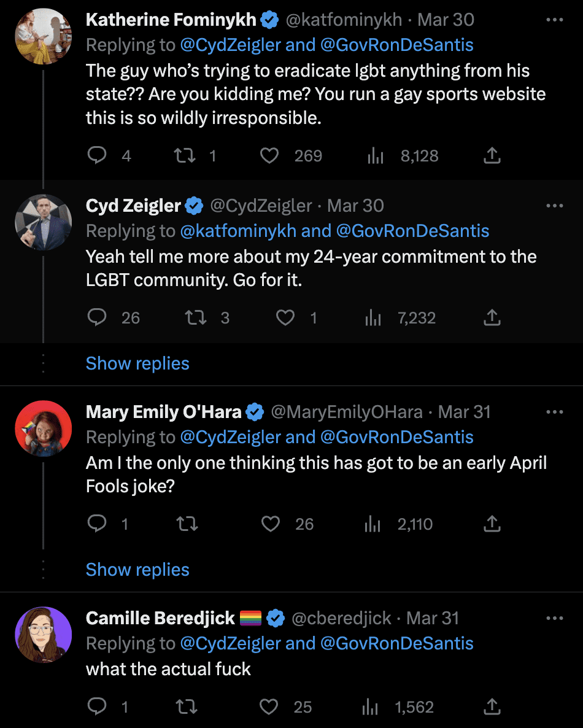Image resolution: width=583 pixels, height=728 pixels.
Task: Open the @GovRonDeSantis mention in Katherine's tweet
Action: pos(396,45)
